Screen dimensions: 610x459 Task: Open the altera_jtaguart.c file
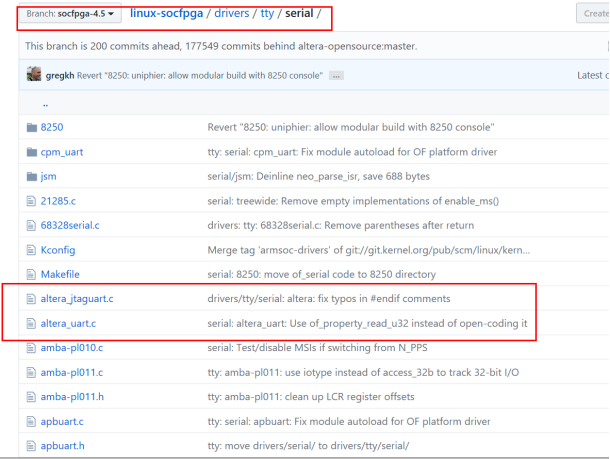click(77, 299)
